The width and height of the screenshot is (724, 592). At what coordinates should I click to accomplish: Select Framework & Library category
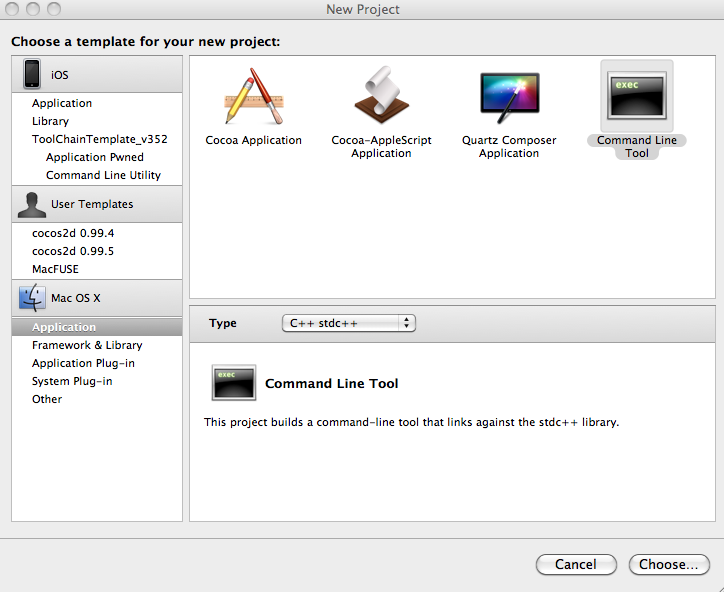click(87, 345)
